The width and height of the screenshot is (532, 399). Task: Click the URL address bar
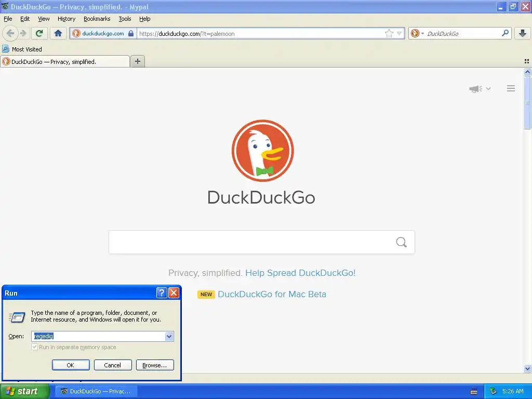tap(261, 34)
